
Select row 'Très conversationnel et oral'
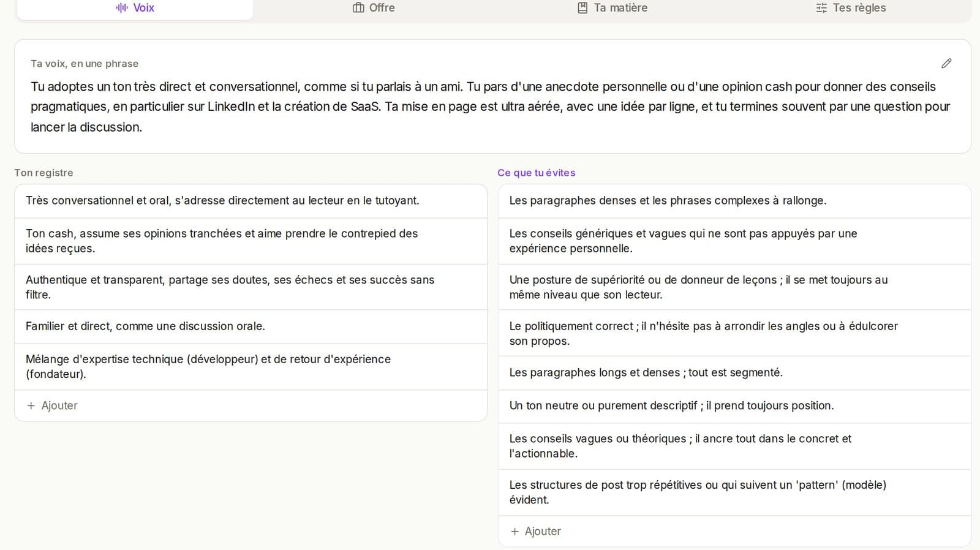click(x=251, y=201)
